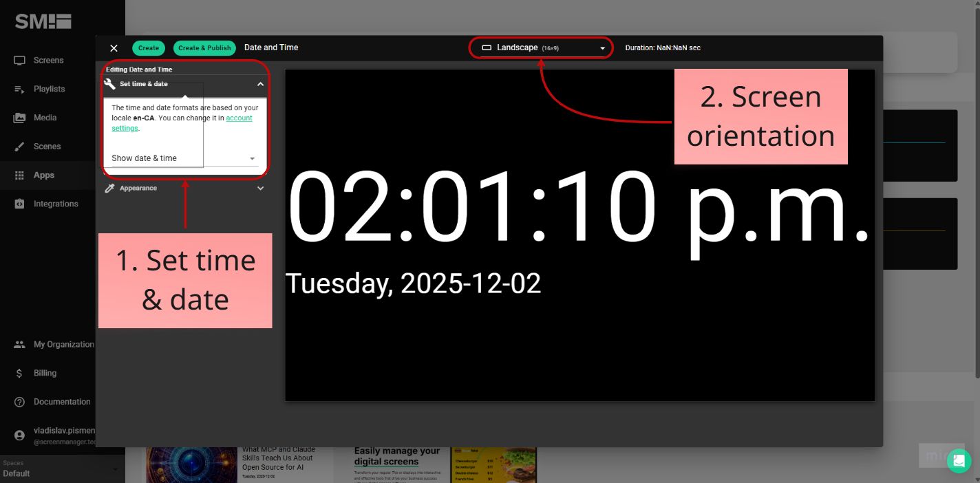Open the account settings link
980x483 pixels.
[x=238, y=118]
